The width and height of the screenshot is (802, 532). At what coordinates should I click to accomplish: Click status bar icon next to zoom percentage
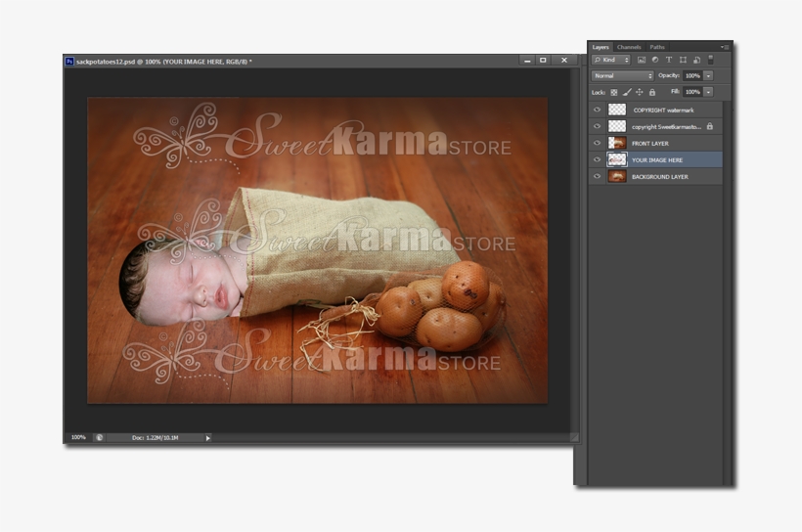coord(99,437)
